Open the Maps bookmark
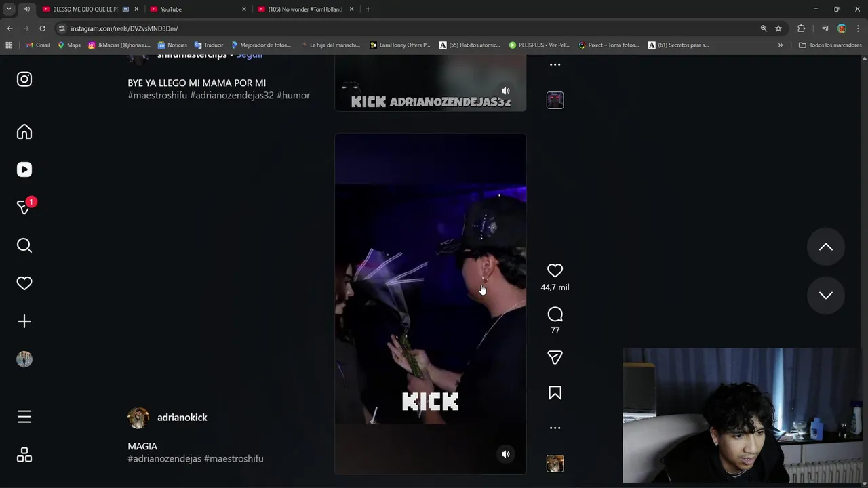 [69, 45]
